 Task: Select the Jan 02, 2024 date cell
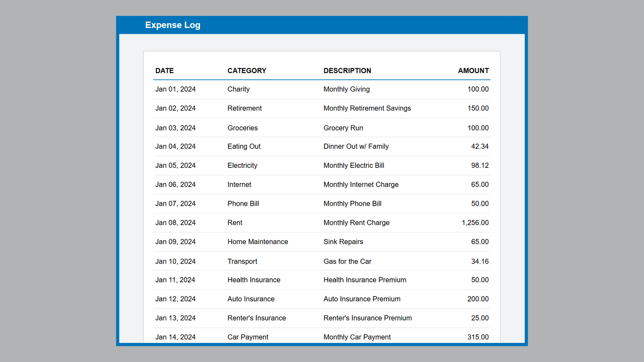[176, 108]
